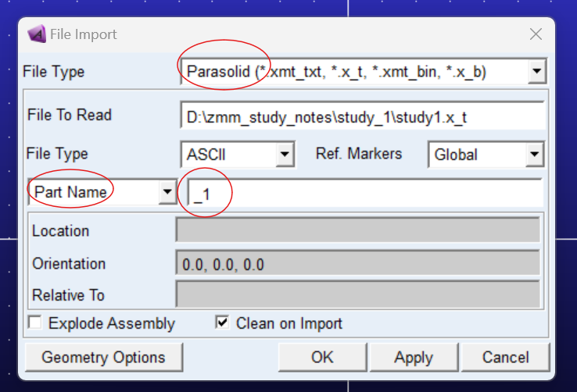Click the part name field containing _1
Image resolution: width=577 pixels, height=392 pixels.
click(365, 192)
